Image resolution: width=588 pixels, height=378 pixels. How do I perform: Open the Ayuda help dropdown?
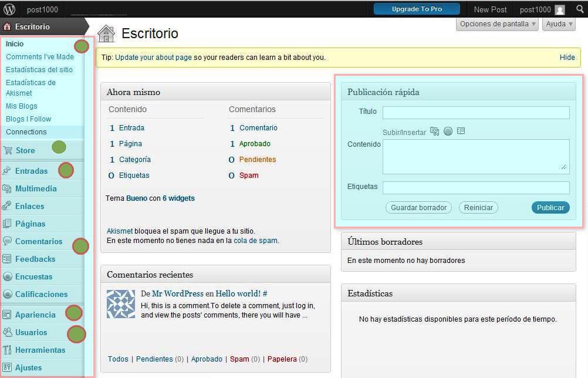(x=559, y=24)
